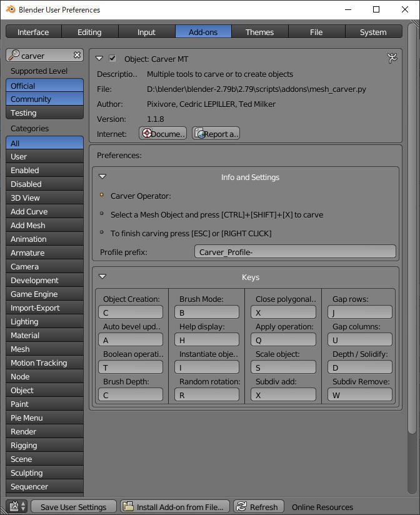This screenshot has width=420, height=515.
Task: Select the Motion Tracking category
Action: point(44,363)
